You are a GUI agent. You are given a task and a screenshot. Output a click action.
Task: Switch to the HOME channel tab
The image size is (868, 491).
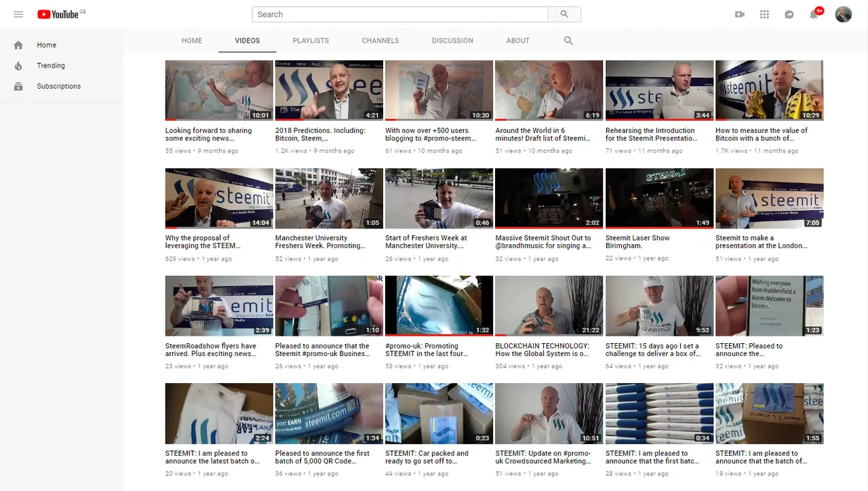click(192, 41)
